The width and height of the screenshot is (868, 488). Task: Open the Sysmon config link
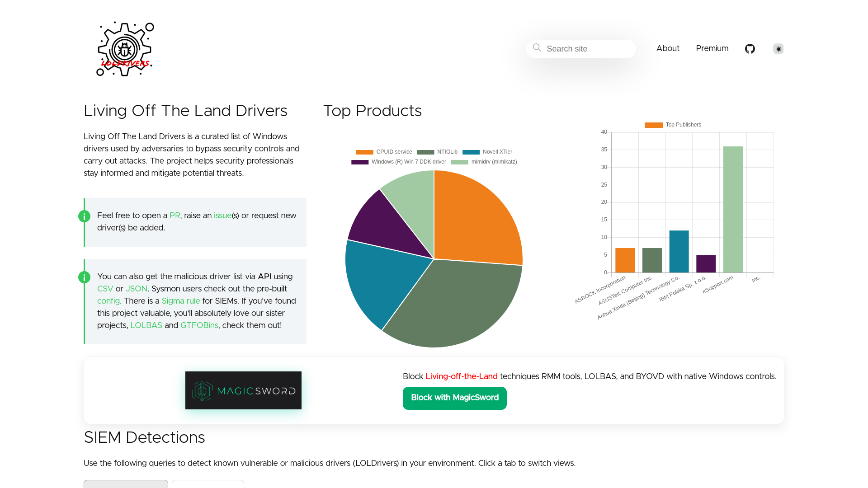point(108,301)
